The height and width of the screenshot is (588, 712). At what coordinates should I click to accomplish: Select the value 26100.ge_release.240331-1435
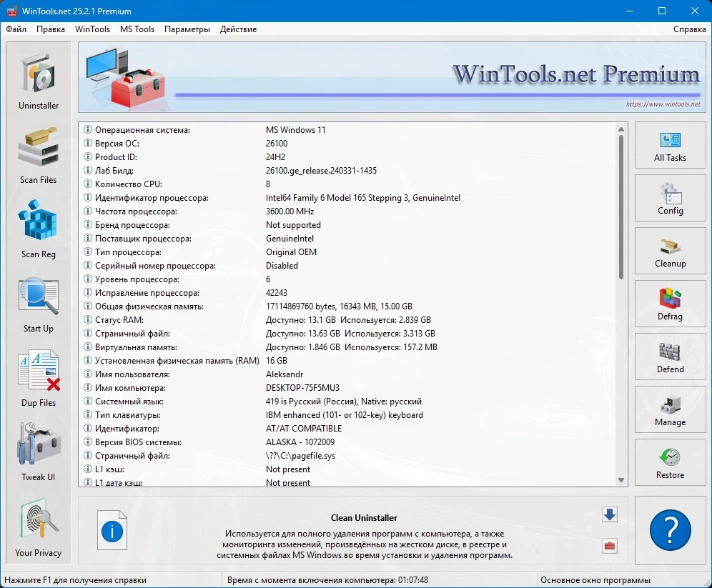pyautogui.click(x=321, y=171)
